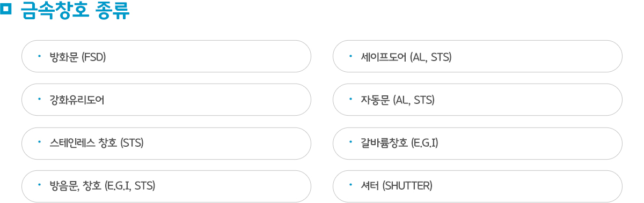
Task: Click the (SHUTTER) label text
Action: point(407,186)
